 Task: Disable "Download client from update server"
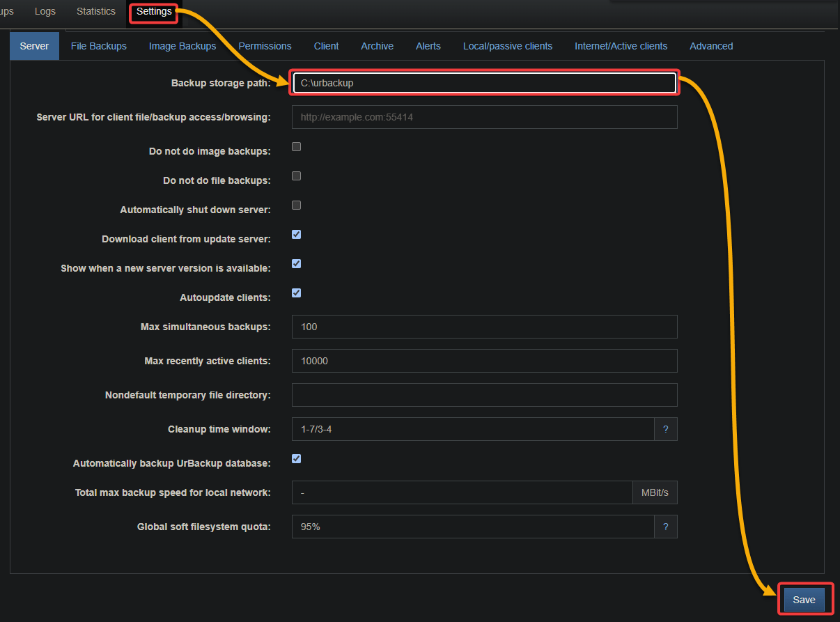click(296, 234)
